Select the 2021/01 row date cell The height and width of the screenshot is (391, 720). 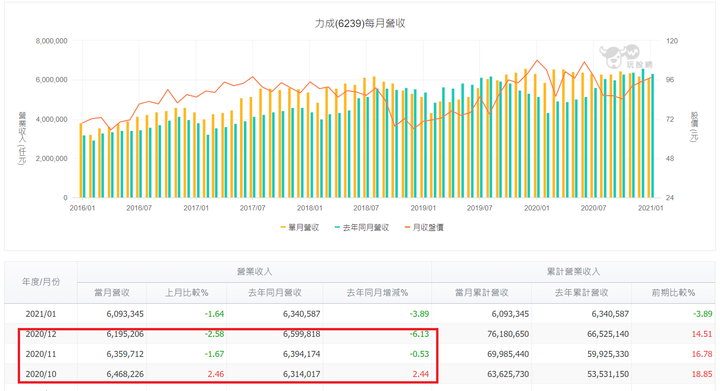point(41,314)
